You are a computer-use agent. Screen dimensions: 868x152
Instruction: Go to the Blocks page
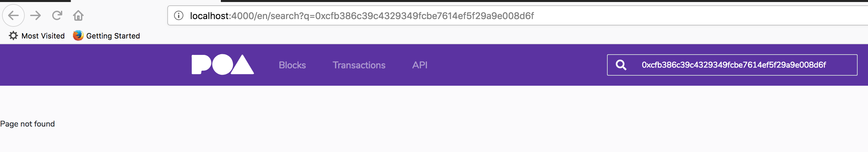point(292,65)
